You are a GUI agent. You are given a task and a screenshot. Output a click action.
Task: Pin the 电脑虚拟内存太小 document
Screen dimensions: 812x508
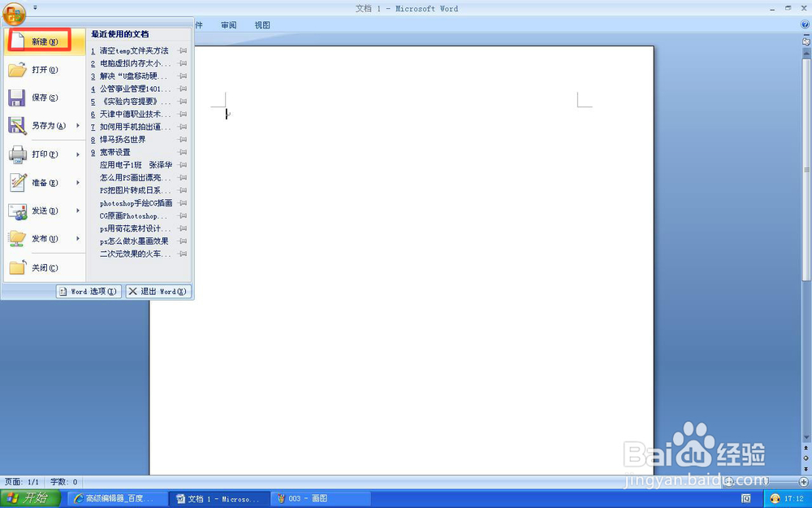[x=182, y=63]
